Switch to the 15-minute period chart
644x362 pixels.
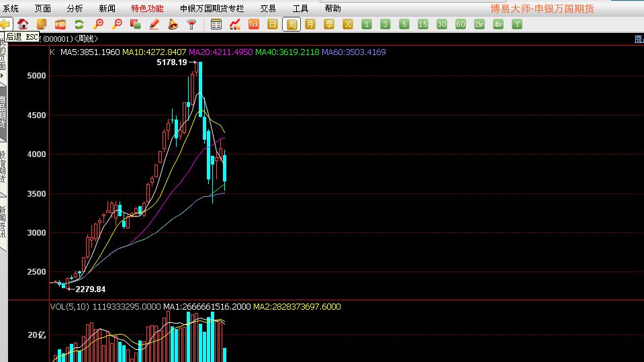[x=422, y=24]
